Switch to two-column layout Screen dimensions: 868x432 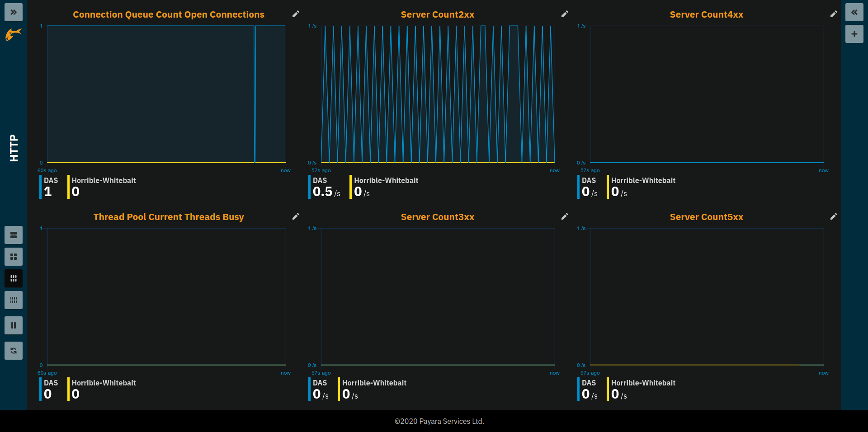point(14,257)
